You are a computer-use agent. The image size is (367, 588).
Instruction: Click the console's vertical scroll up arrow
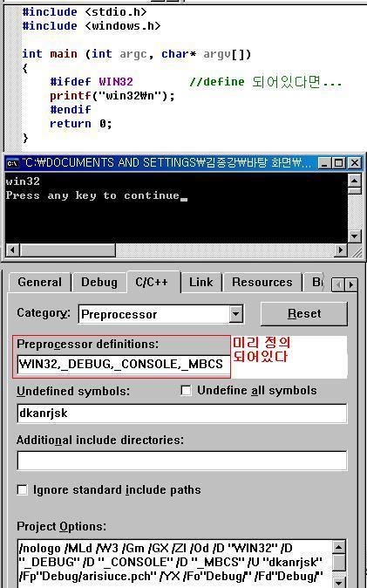click(x=354, y=181)
